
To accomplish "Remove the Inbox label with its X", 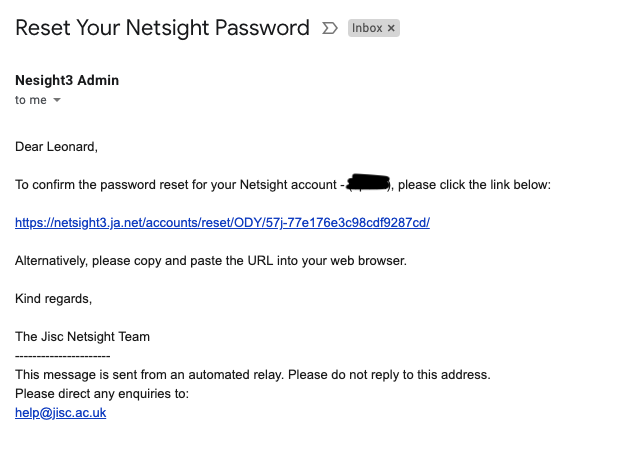I will (x=391, y=28).
